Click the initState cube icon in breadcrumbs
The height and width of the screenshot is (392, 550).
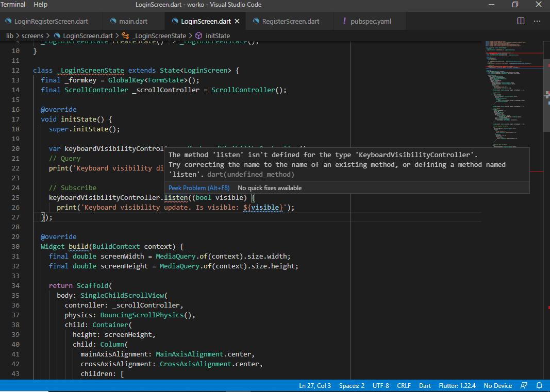click(x=198, y=36)
